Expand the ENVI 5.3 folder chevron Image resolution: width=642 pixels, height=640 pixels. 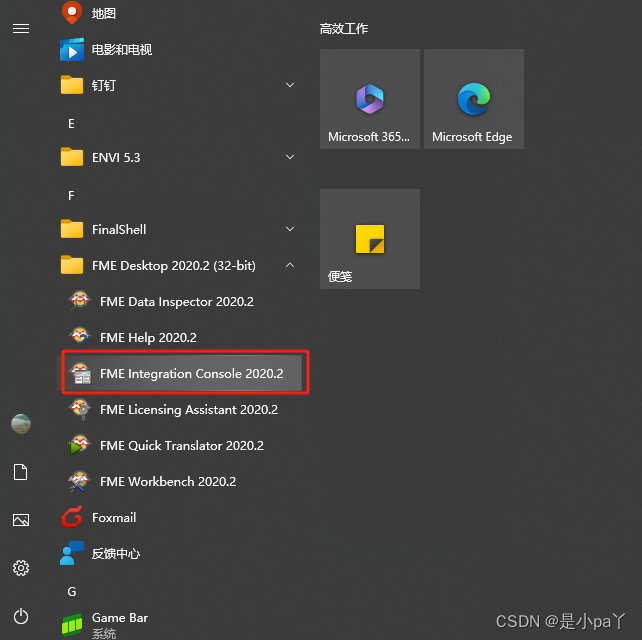coord(290,157)
